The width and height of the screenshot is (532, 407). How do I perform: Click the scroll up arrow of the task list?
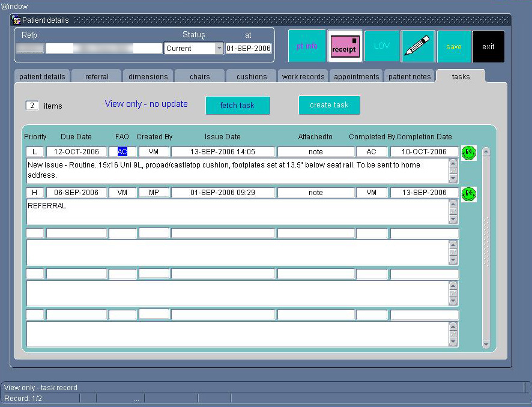[x=486, y=151]
